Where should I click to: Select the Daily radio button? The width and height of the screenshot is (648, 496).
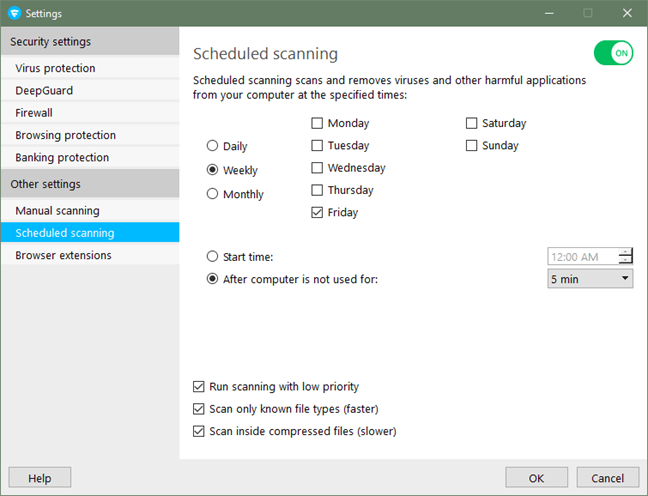coord(212,146)
